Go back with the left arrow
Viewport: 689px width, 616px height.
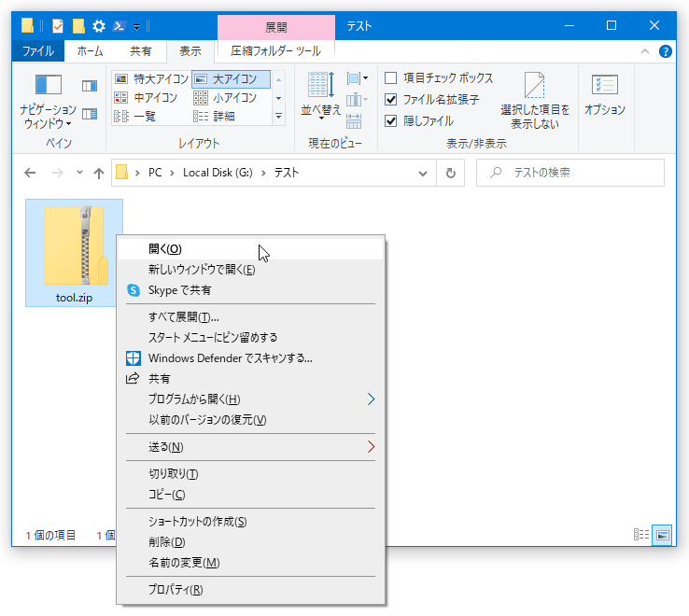tap(30, 173)
